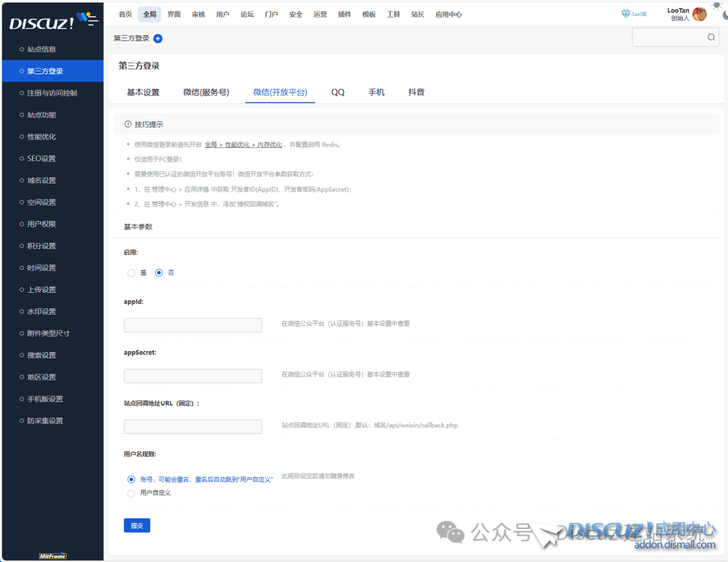Image resolution: width=728 pixels, height=562 pixels.
Task: Toggle the sidebar collapse icon beside logo
Action: click(87, 20)
